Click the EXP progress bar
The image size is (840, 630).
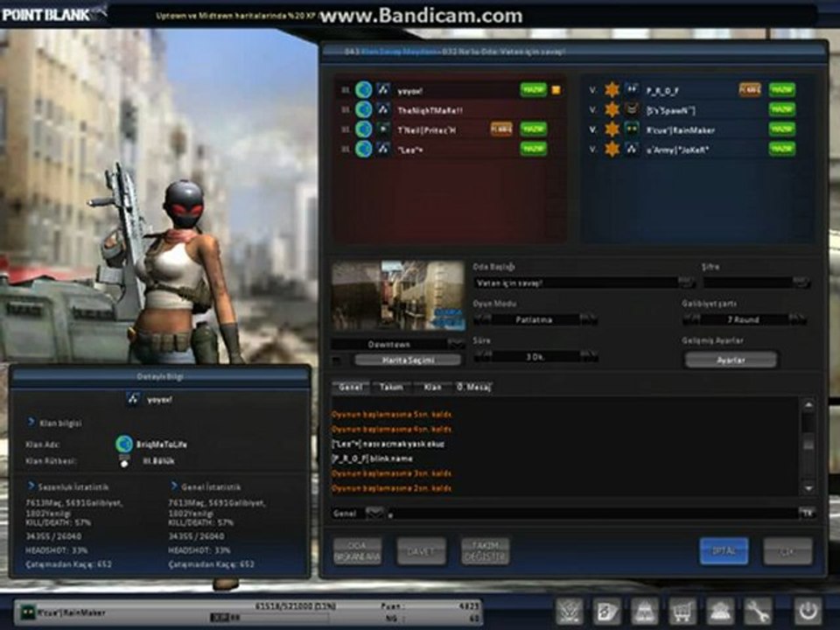(x=270, y=617)
